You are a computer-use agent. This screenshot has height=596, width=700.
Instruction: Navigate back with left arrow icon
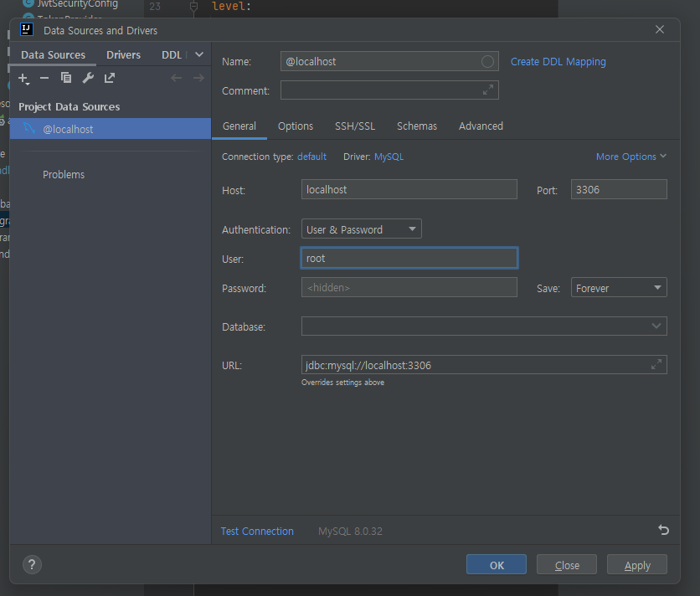177,78
